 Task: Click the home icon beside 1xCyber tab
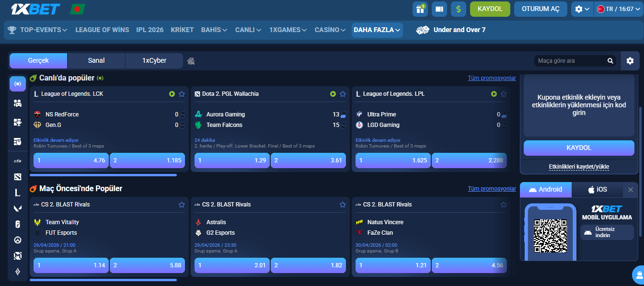191,61
